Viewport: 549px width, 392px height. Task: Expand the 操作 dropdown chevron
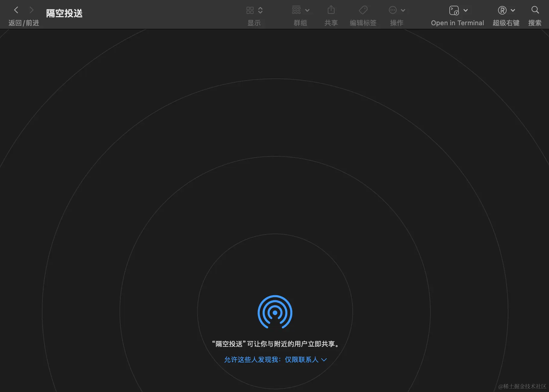tap(403, 11)
